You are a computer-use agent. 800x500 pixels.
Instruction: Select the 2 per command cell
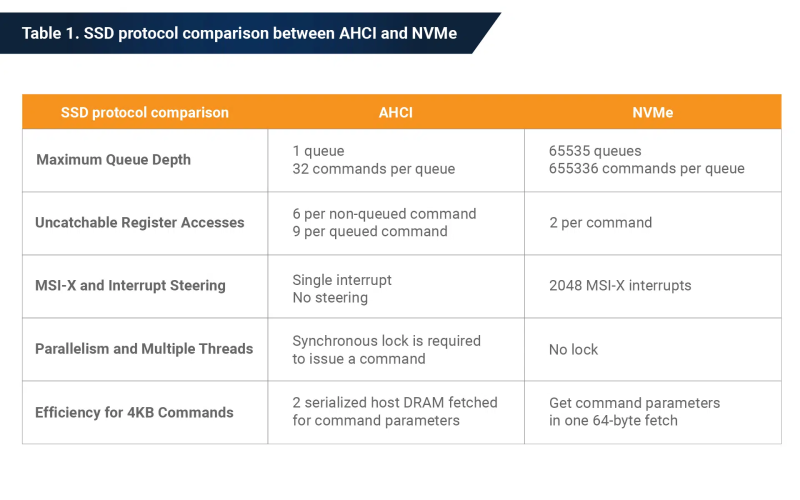point(653,223)
